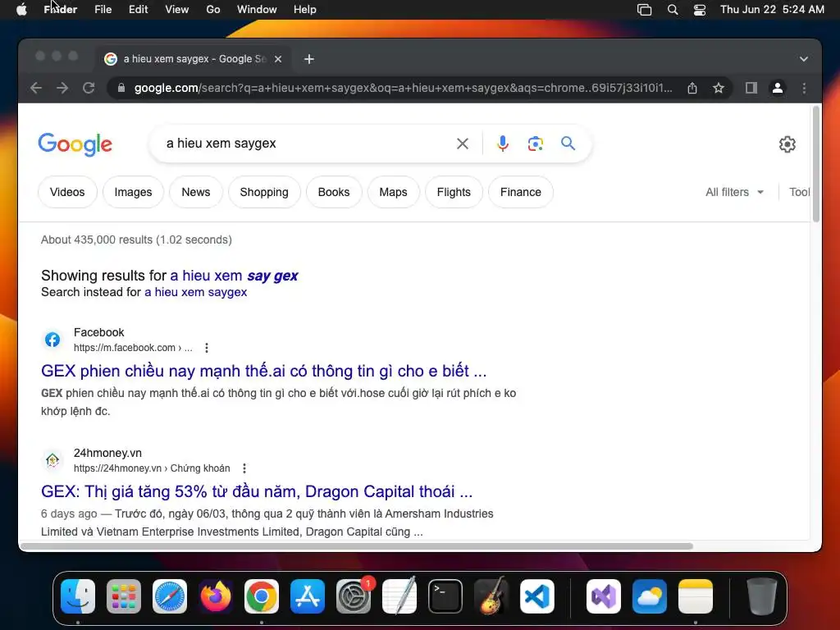
Task: Open the Window menu in menu bar
Action: [x=257, y=10]
